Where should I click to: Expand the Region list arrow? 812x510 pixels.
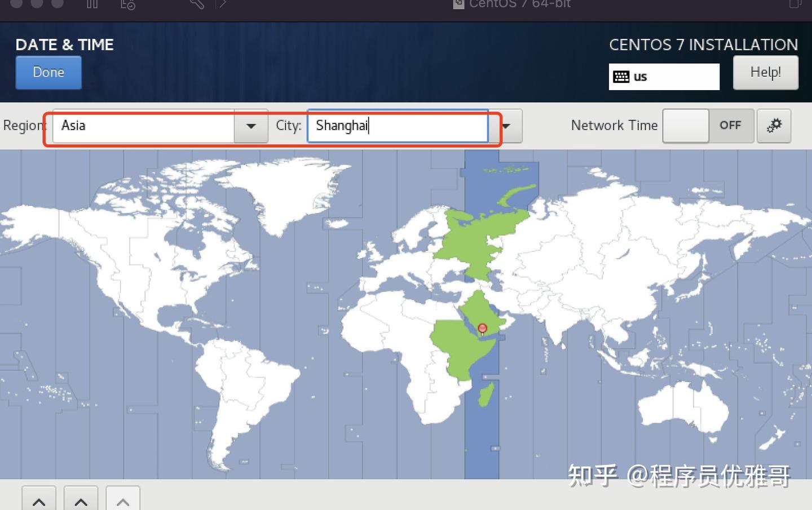click(250, 127)
